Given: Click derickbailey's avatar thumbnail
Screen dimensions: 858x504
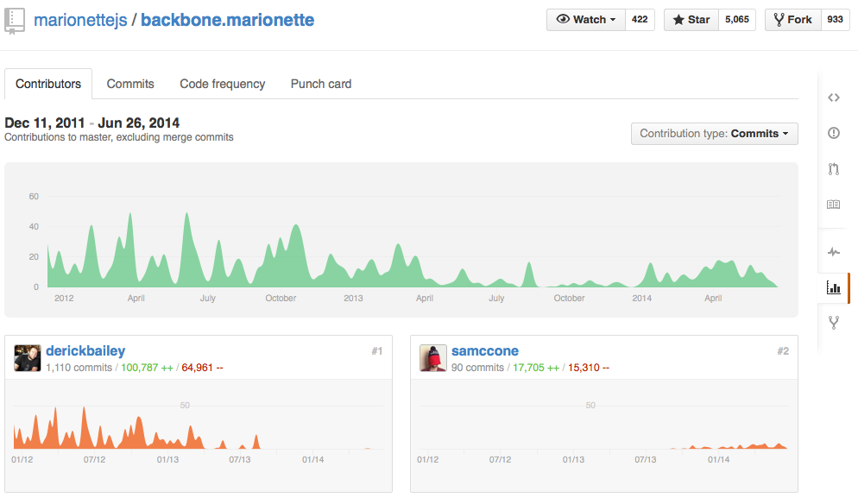Looking at the screenshot, I should pyautogui.click(x=28, y=358).
